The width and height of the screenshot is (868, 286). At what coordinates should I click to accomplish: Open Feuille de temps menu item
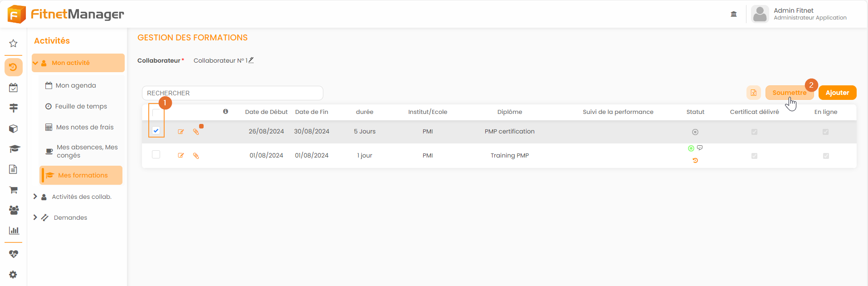[x=81, y=106]
